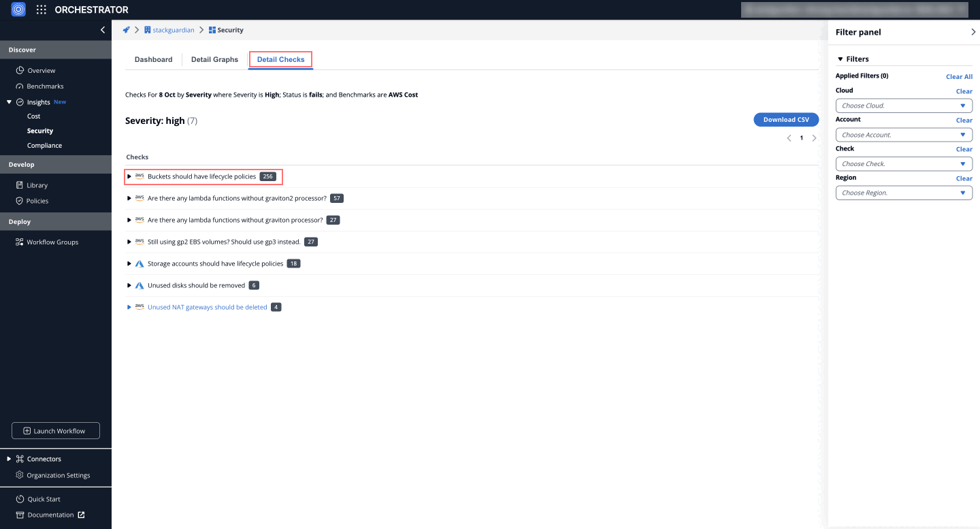The image size is (980, 529).
Task: Open the Account filter dropdown
Action: click(903, 135)
